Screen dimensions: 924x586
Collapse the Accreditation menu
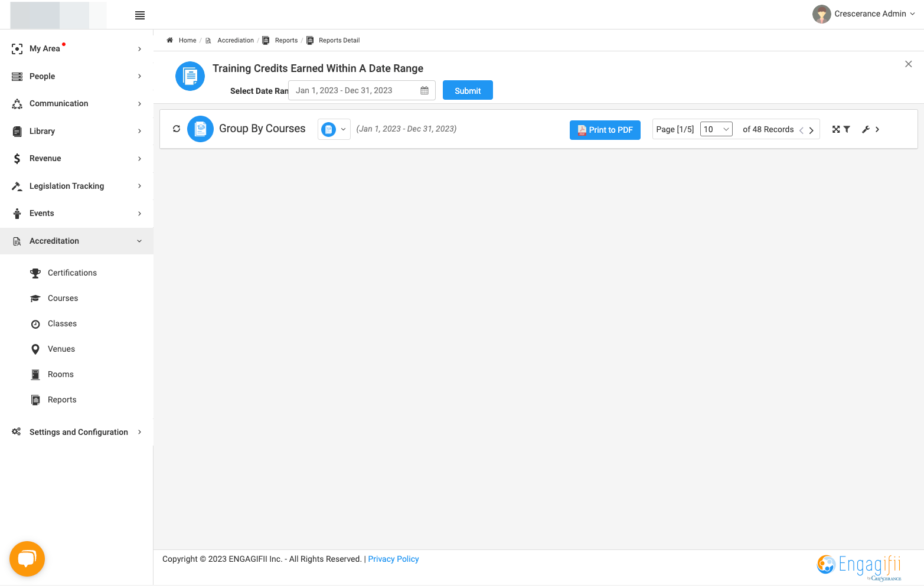tap(77, 241)
